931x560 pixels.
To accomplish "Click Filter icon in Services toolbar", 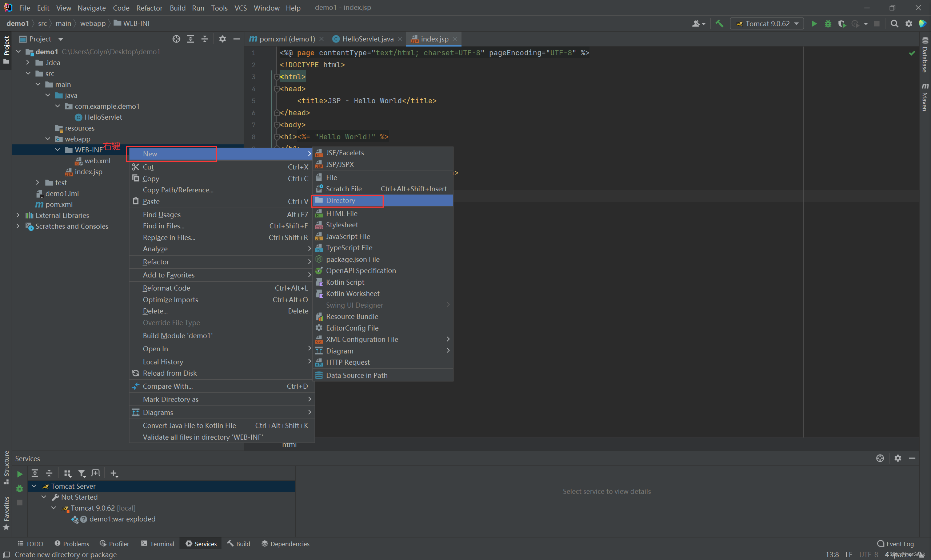I will (x=81, y=473).
